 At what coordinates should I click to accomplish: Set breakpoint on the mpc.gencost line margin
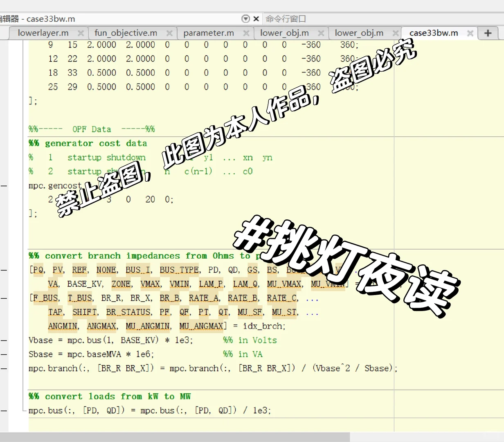4,186
